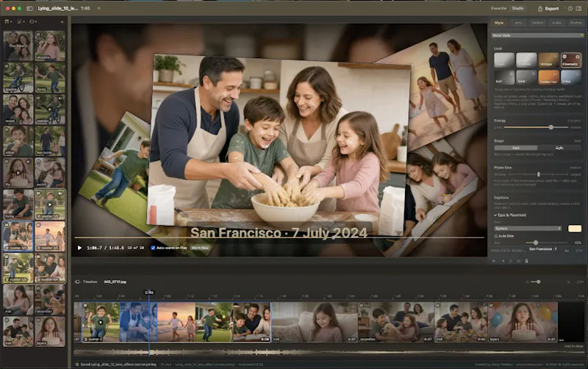
Task: Click the Energy slider handle
Action: point(551,127)
